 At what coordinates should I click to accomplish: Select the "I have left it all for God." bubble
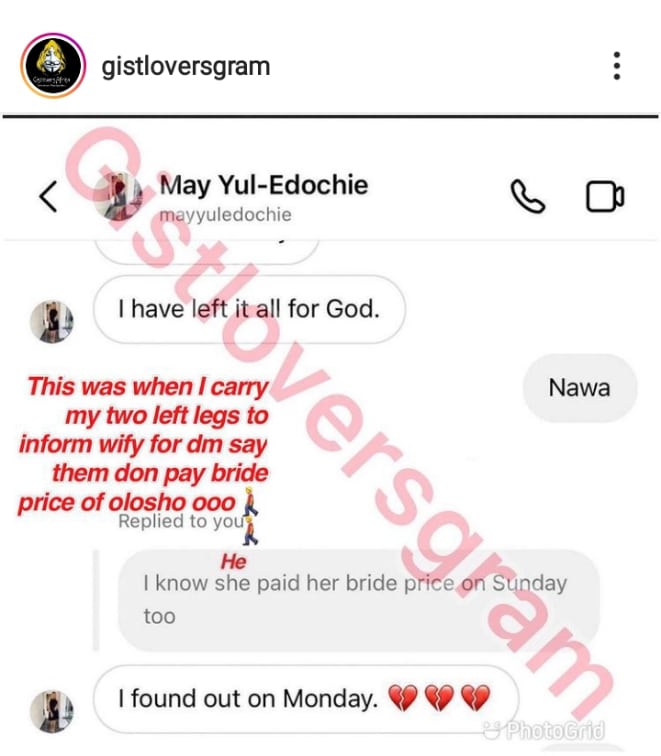249,309
